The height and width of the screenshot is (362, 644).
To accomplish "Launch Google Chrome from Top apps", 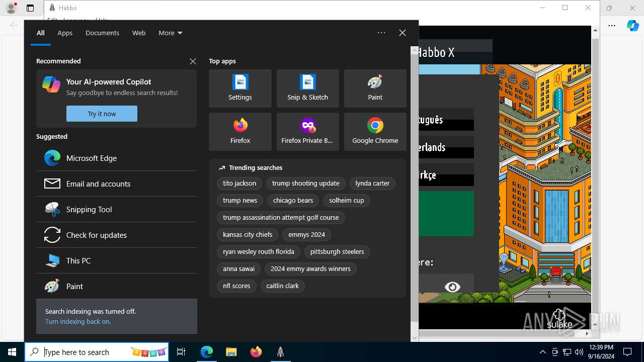I will [x=375, y=132].
